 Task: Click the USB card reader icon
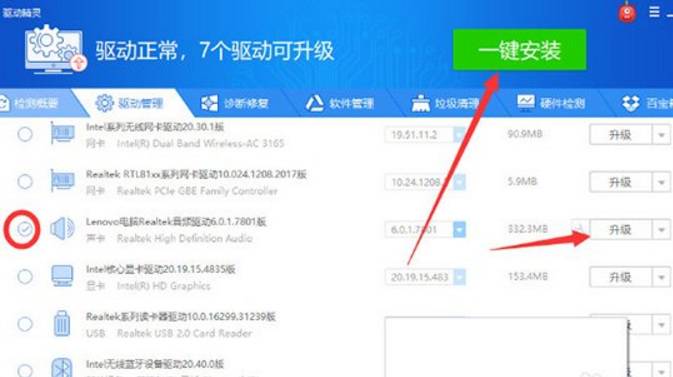pyautogui.click(x=62, y=323)
